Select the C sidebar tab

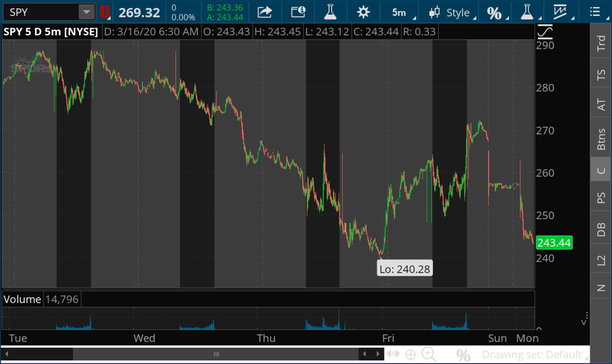(601, 170)
